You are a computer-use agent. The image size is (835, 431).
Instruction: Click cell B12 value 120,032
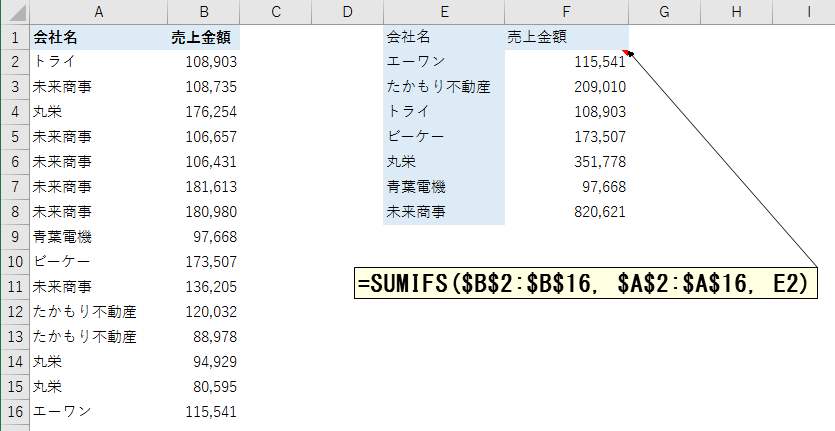[203, 312]
